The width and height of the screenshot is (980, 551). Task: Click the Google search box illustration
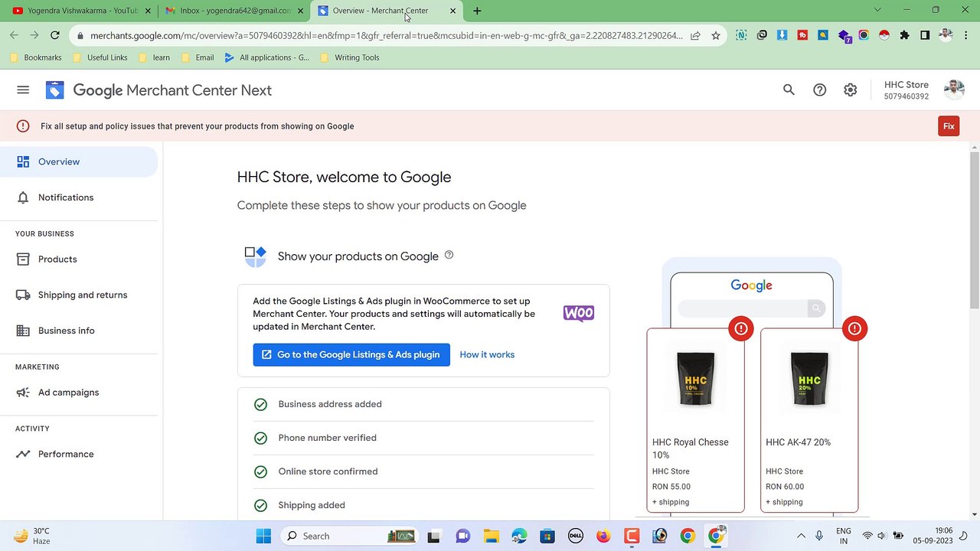click(751, 308)
